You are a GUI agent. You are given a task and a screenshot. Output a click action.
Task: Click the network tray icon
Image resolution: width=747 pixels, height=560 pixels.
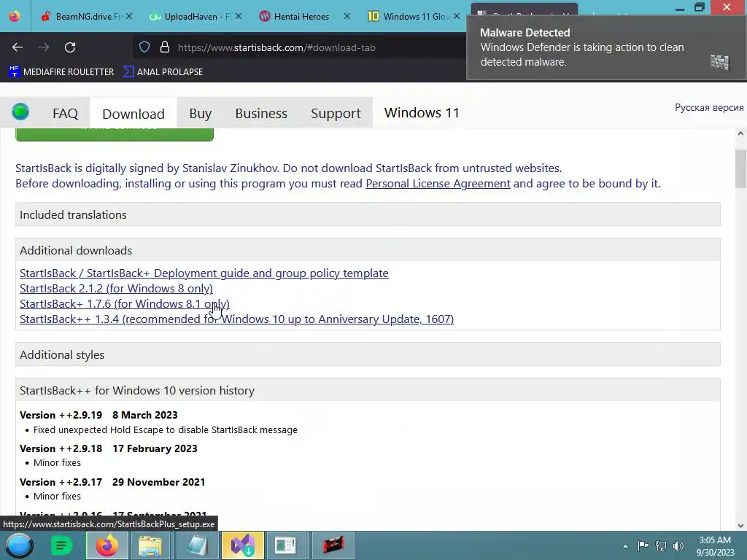pos(661,546)
